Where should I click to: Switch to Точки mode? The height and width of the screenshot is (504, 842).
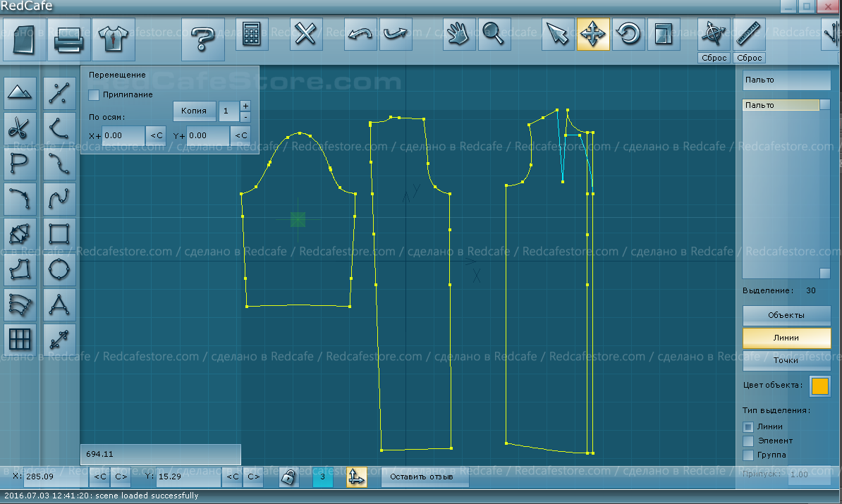[786, 360]
